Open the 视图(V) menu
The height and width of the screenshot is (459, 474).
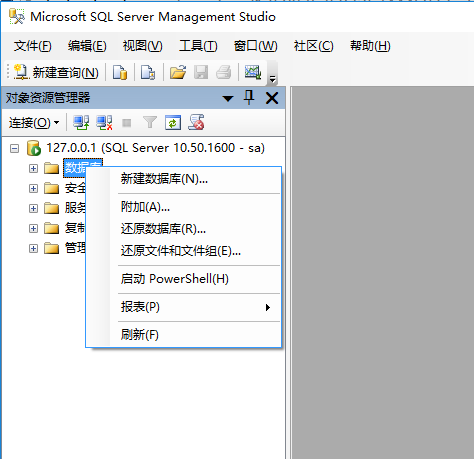[143, 46]
